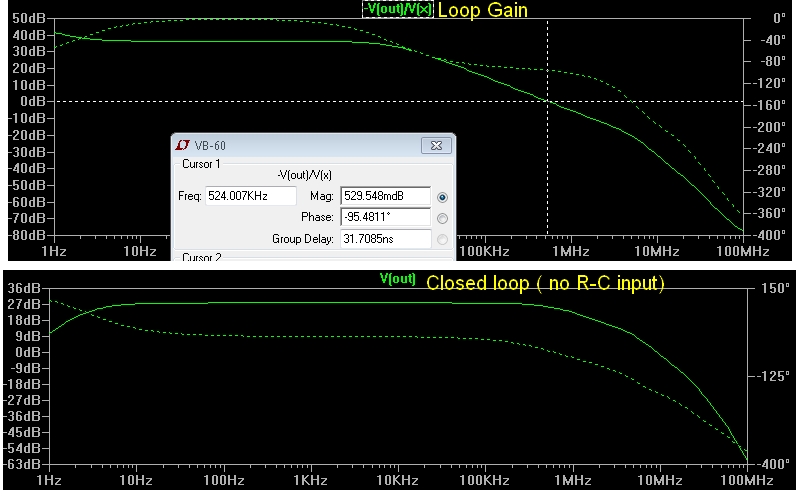Click the Group Delay field showing 31.7085ns
800x500 pixels.
click(386, 239)
